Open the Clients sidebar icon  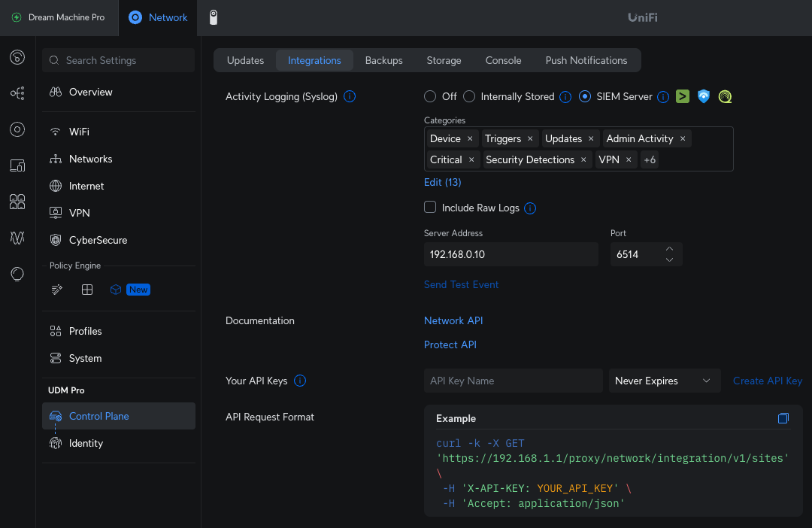point(17,202)
